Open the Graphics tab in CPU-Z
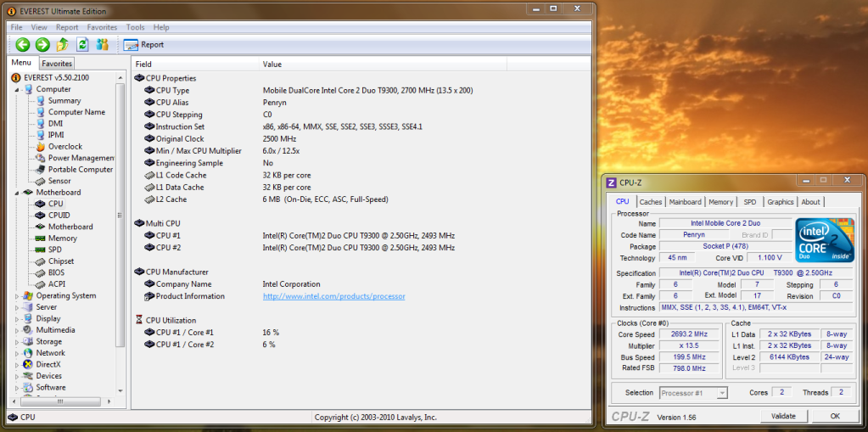The width and height of the screenshot is (868, 432). tap(781, 202)
